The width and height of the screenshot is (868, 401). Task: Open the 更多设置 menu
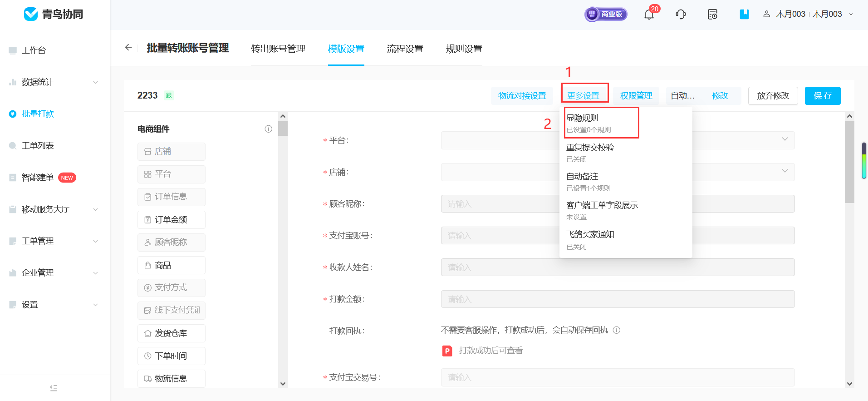tap(584, 96)
